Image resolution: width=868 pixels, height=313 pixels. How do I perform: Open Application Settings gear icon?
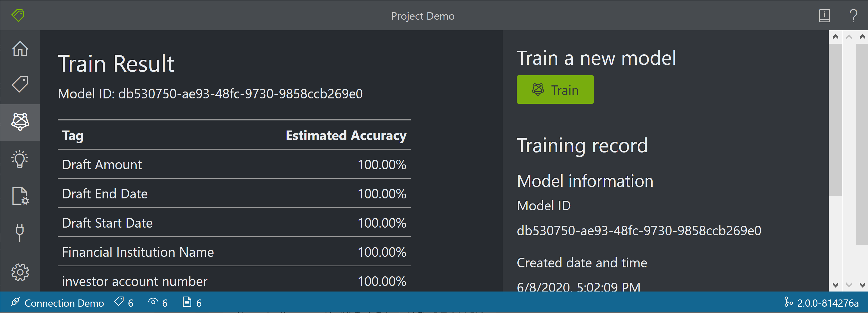click(x=20, y=272)
